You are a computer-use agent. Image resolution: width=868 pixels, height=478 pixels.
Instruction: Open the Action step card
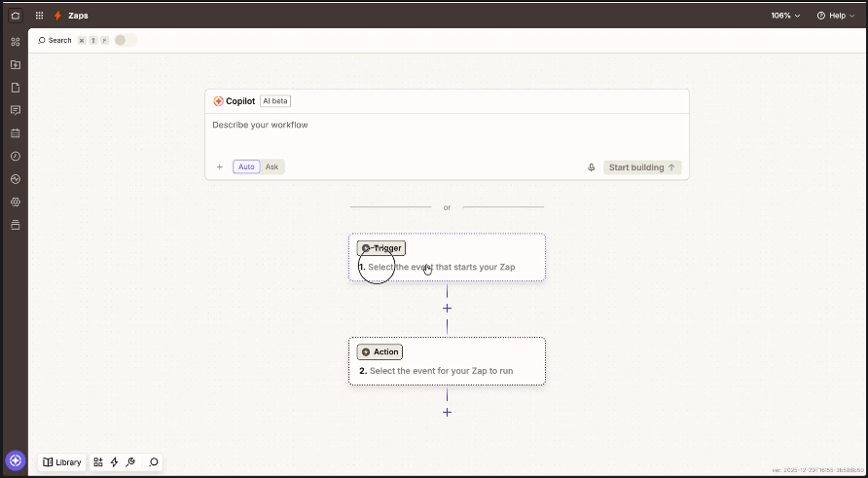[447, 361]
